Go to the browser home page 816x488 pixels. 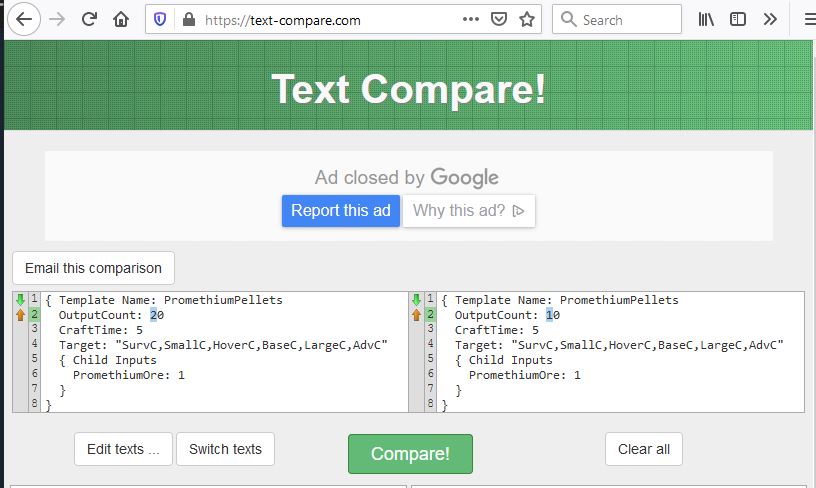point(121,19)
